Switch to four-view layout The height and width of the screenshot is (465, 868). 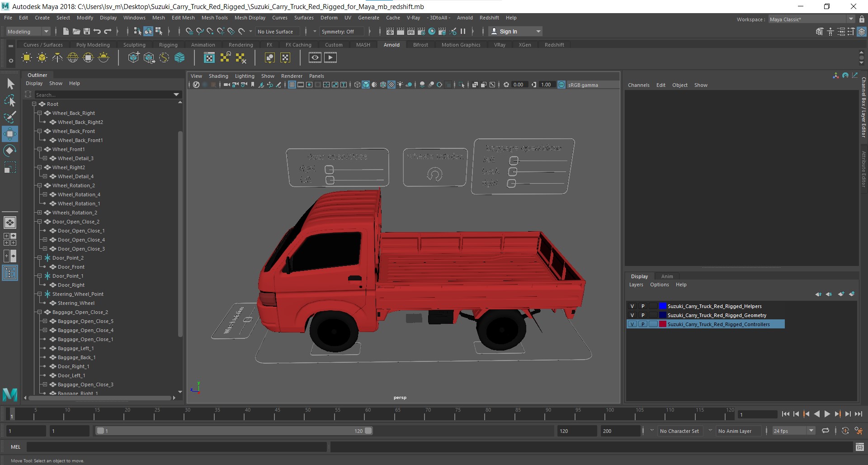pyautogui.click(x=10, y=239)
